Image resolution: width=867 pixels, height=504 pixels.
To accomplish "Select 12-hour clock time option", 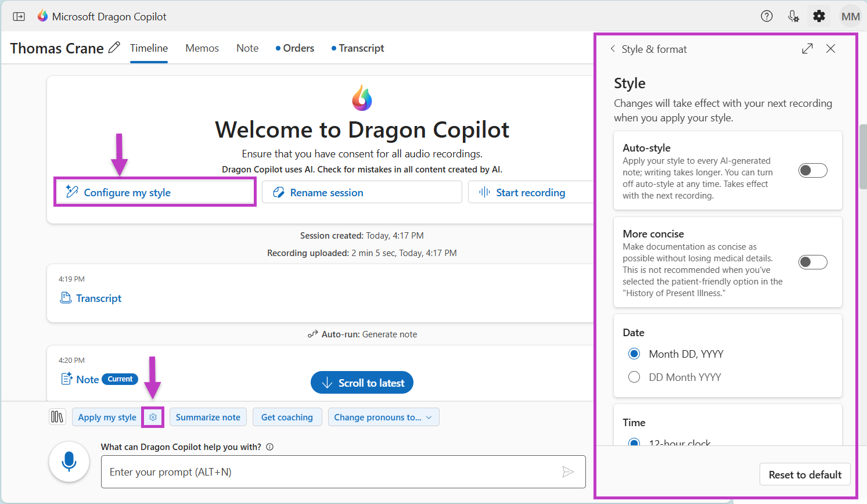I will click(634, 442).
